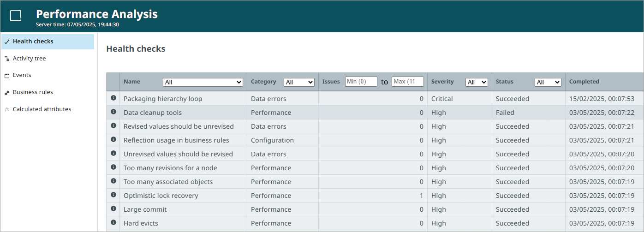Open the Activity tree section
Screen dimensions: 644x232
[30, 59]
